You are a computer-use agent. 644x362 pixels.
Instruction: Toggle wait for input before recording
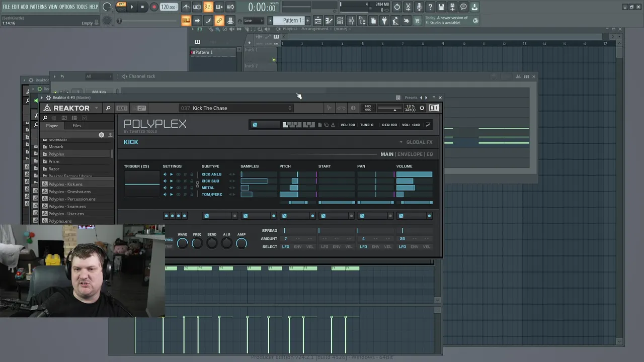pos(197,7)
